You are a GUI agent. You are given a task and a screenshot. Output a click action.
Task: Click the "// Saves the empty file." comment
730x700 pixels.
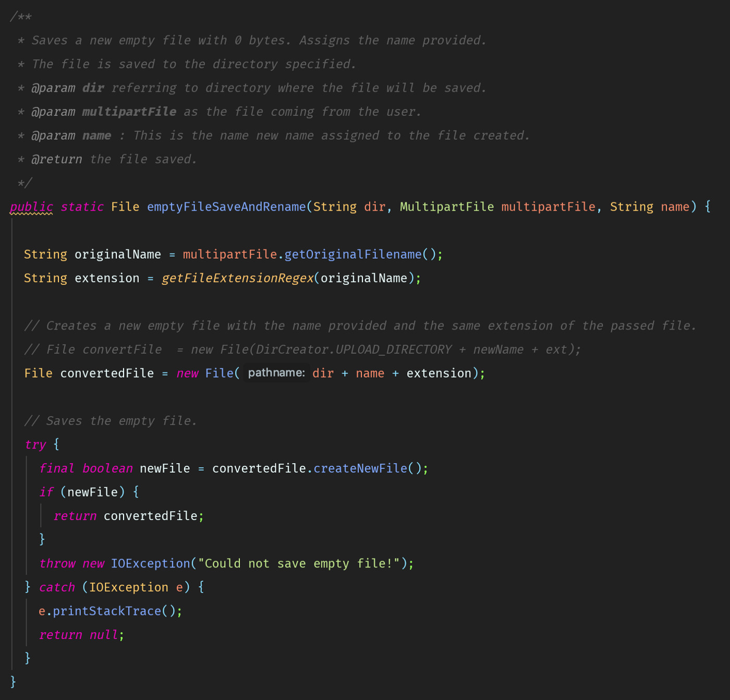[111, 421]
